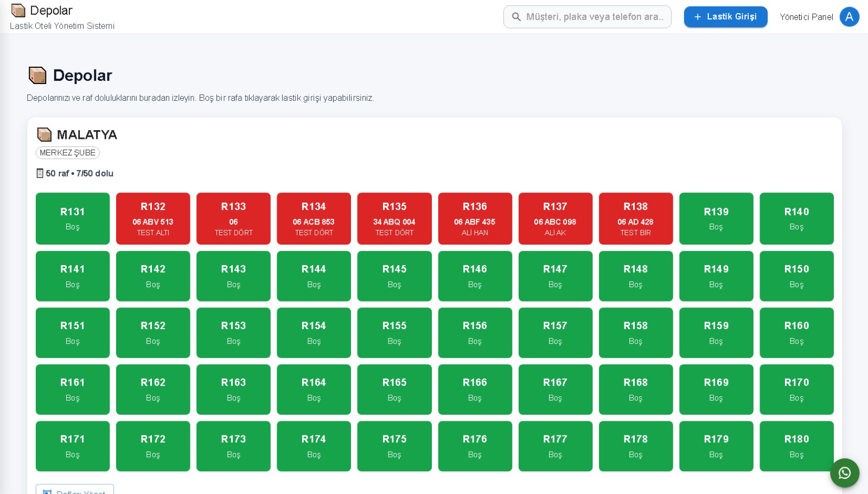Select shelf R136 ALİ HAN

475,219
